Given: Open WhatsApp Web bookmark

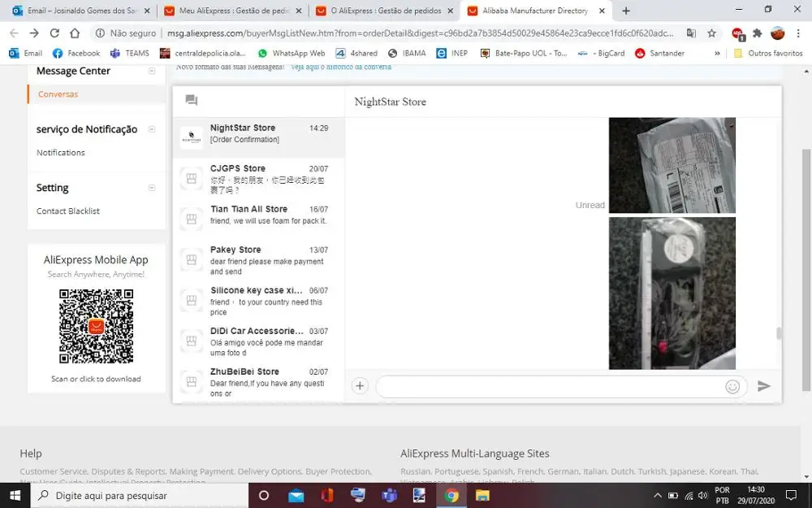Looking at the screenshot, I should [x=292, y=53].
